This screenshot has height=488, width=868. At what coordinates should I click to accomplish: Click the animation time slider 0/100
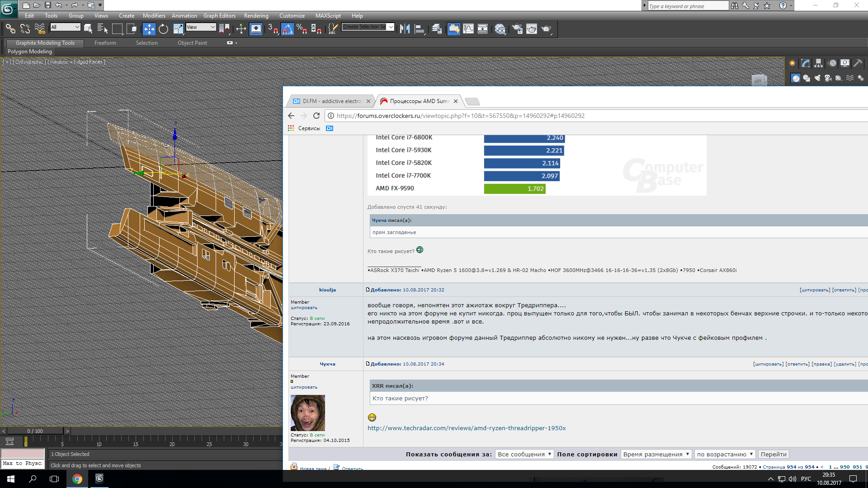click(x=35, y=431)
